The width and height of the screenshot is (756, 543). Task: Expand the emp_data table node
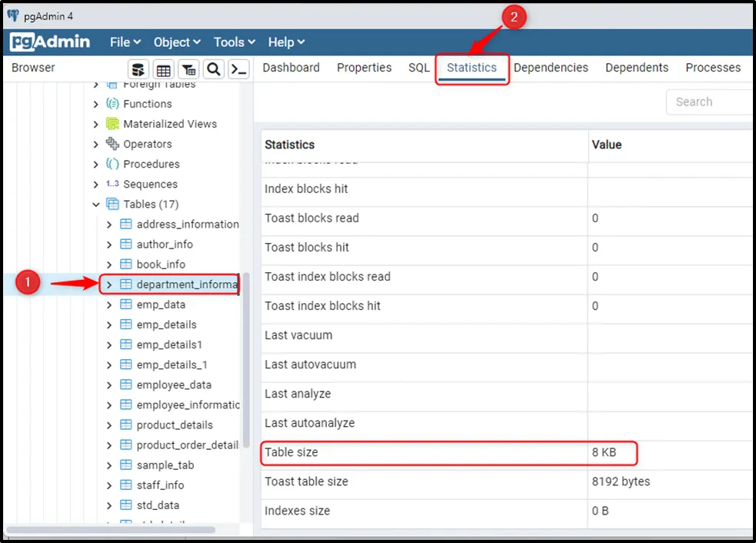click(109, 305)
